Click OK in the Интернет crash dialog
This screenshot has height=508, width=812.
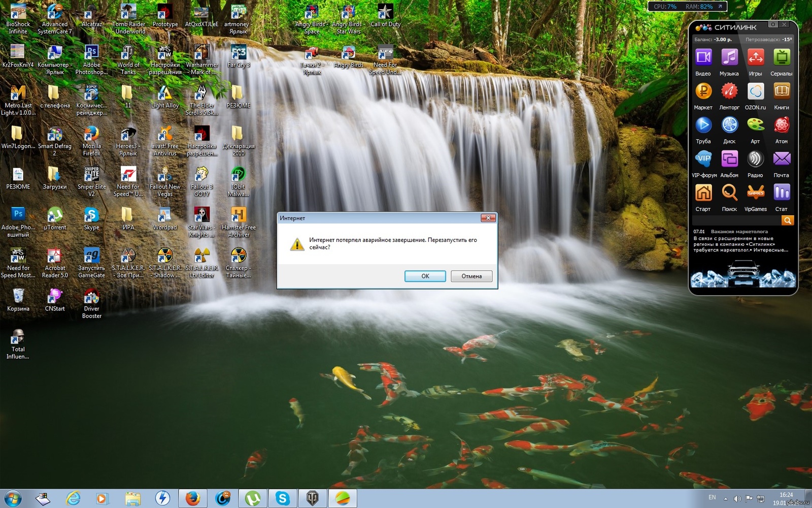pyautogui.click(x=425, y=276)
